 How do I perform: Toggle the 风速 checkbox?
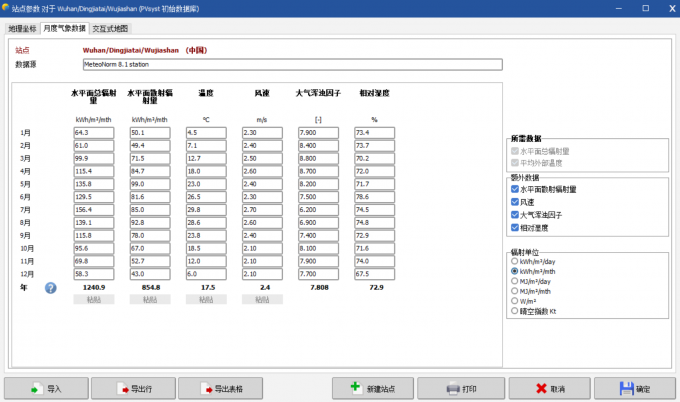coord(515,202)
